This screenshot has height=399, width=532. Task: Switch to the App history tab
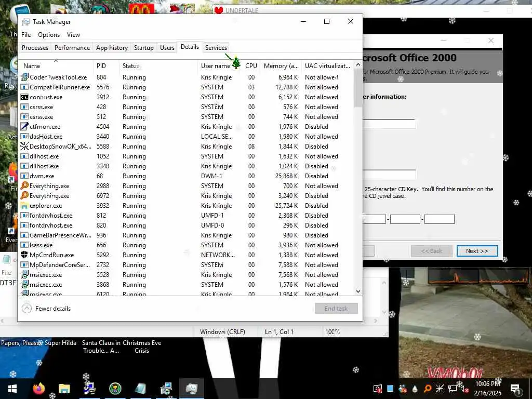[x=112, y=47]
